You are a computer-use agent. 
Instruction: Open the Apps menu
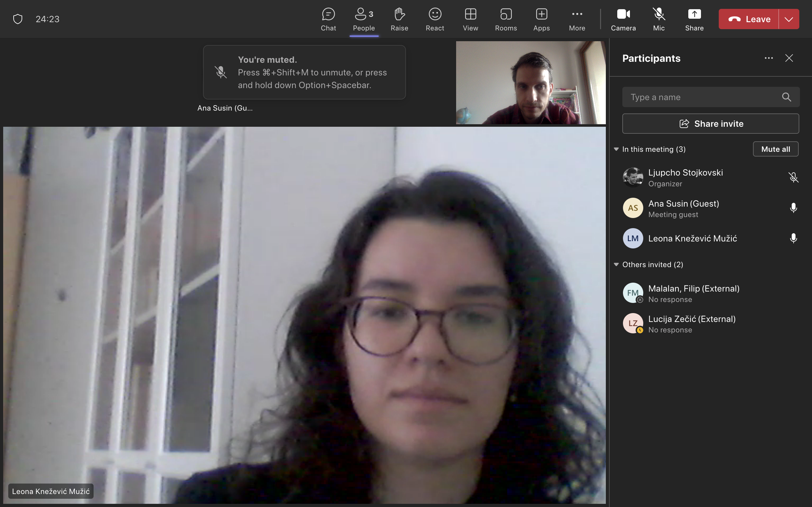541,19
